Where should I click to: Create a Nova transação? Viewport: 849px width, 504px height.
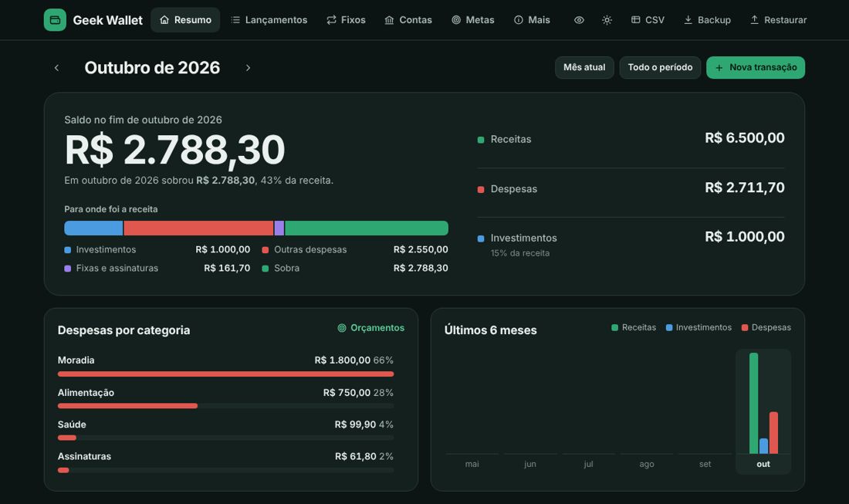[756, 68]
